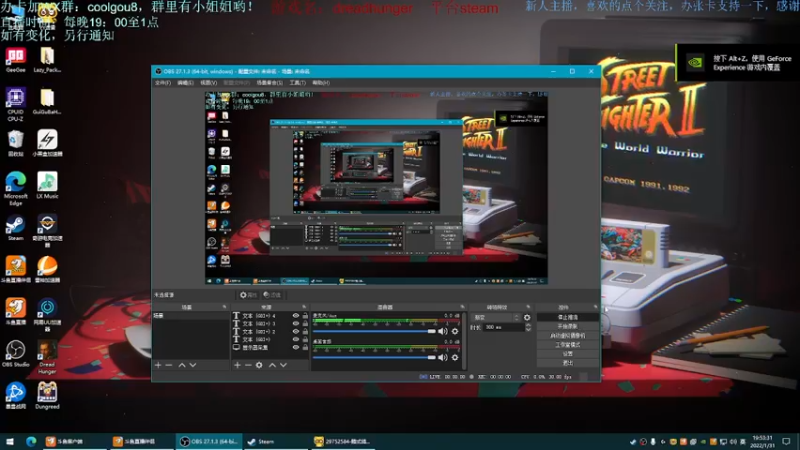Mute the microphone audio channel
Screen dimensions: 800x450
[x=442, y=332]
